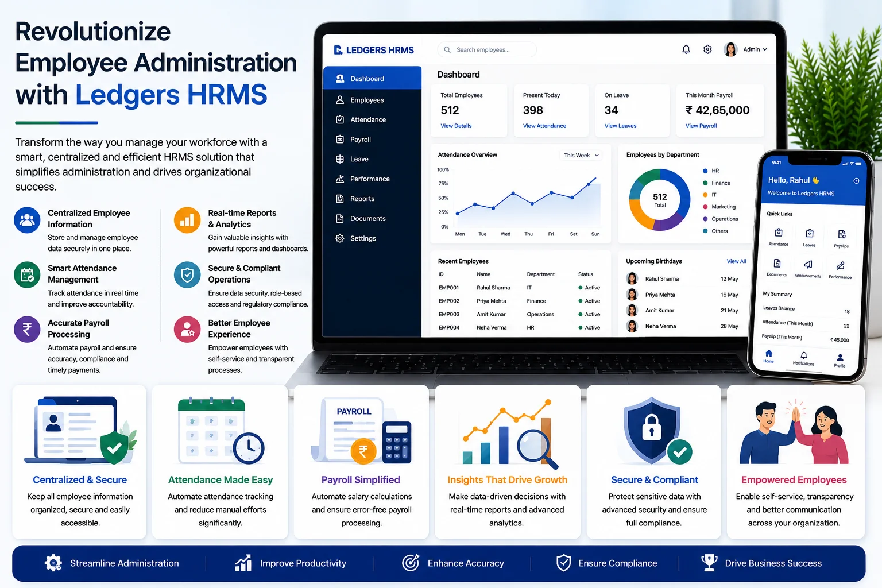882x588 pixels.
Task: Open the gear settings icon in the dashboard header
Action: (x=708, y=49)
